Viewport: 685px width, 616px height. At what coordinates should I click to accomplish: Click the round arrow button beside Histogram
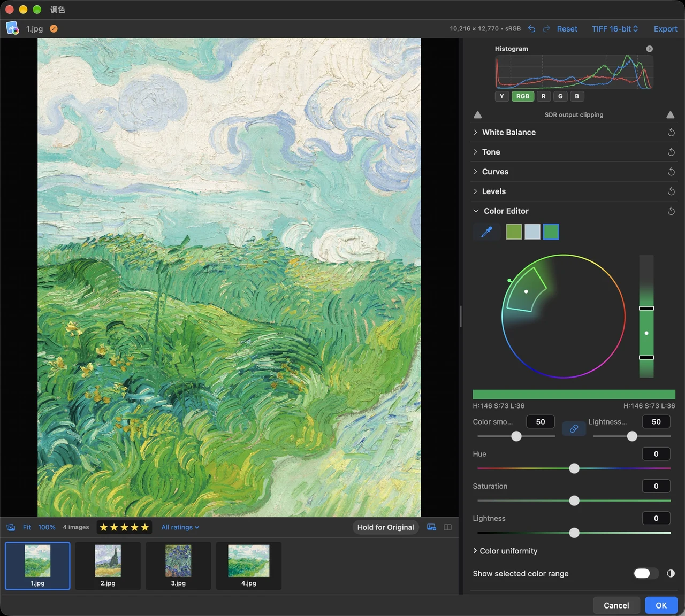pos(649,49)
